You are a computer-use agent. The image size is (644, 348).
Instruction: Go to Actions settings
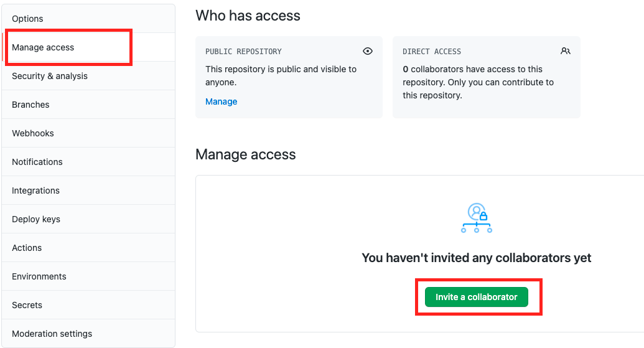point(88,248)
